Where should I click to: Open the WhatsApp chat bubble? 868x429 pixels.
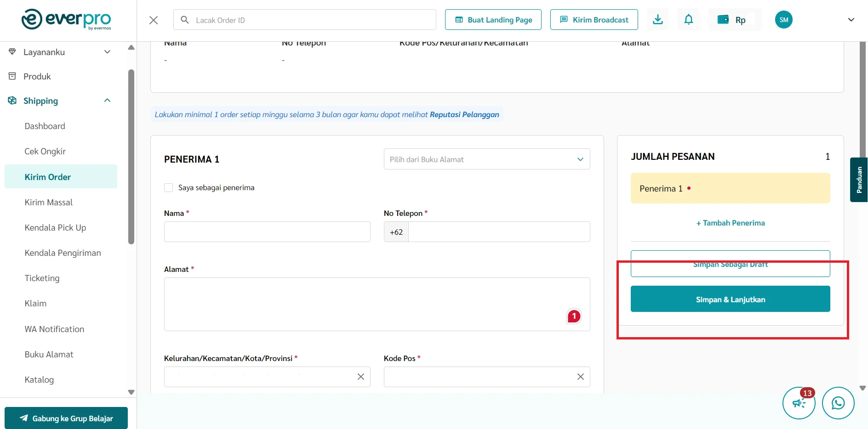point(838,403)
